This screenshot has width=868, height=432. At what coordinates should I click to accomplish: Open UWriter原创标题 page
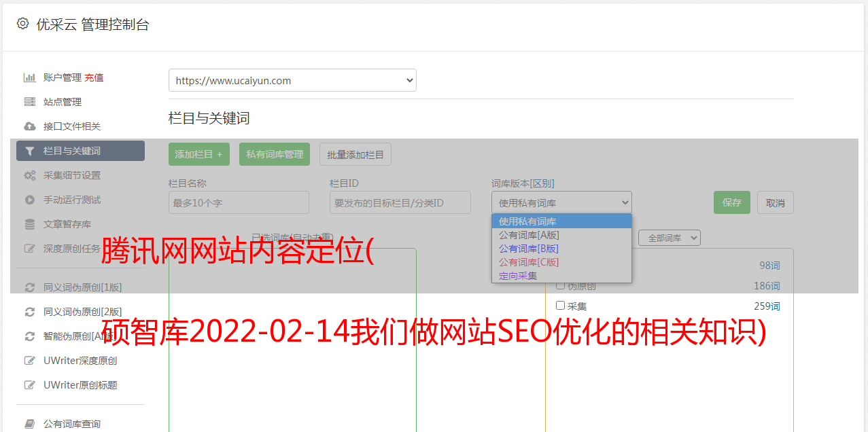point(80,385)
